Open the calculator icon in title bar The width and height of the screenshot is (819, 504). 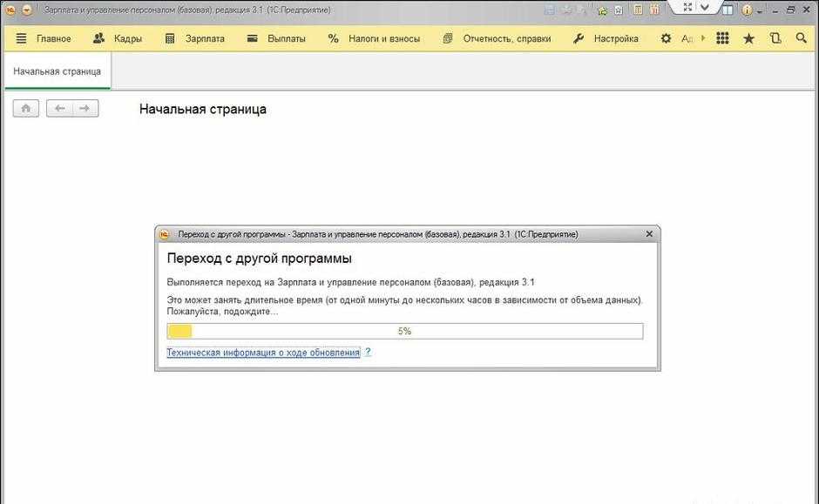pos(638,10)
